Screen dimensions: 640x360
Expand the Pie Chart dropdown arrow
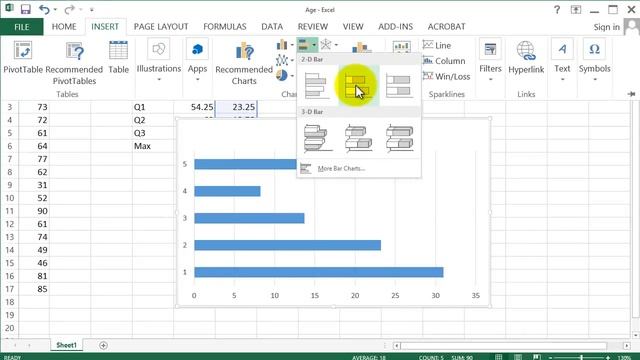coord(292,76)
